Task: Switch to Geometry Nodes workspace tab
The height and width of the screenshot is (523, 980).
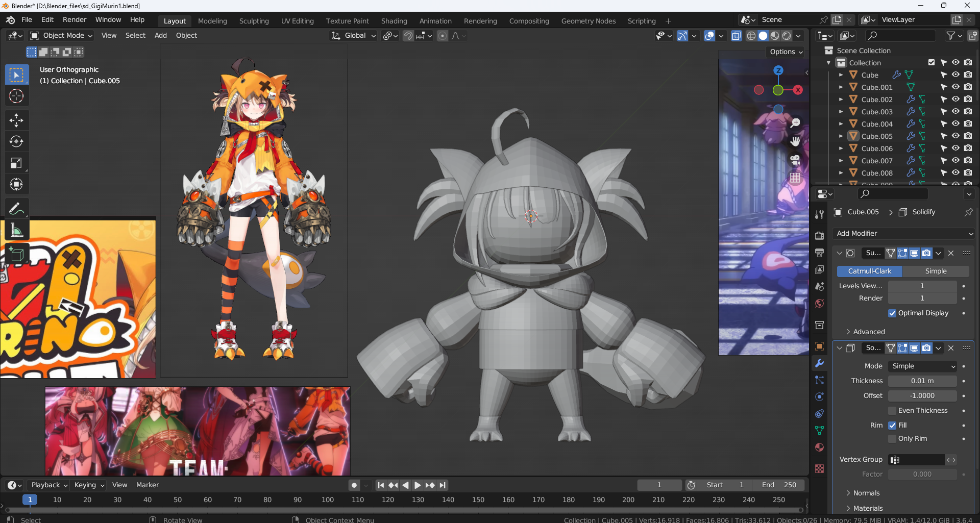Action: coord(589,21)
